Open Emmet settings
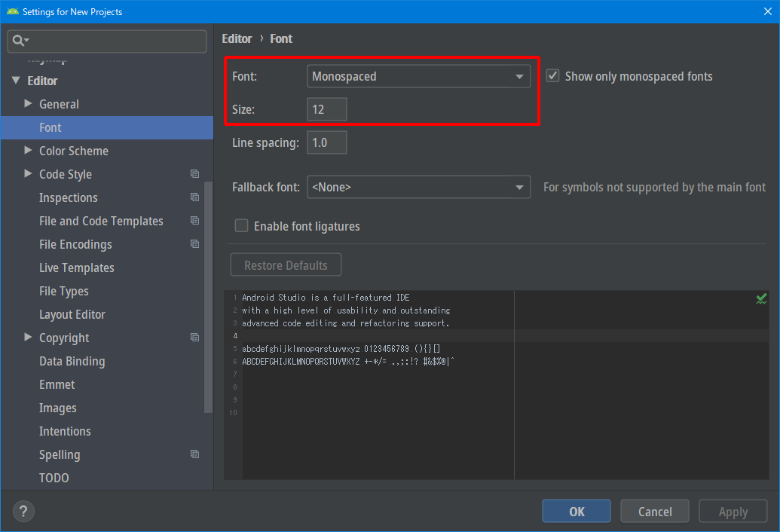The height and width of the screenshot is (532, 780). 57,384
